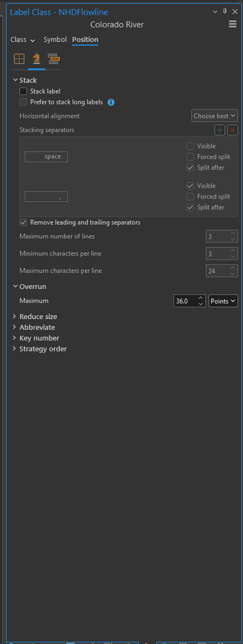The height and width of the screenshot is (644, 243).
Task: Click the Stacking separators label
Action: point(47,130)
